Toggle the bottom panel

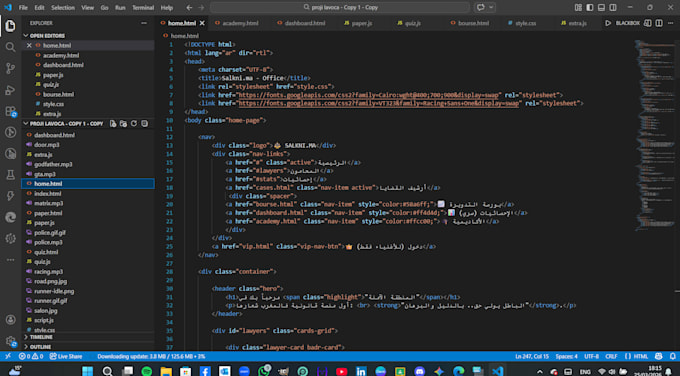click(601, 7)
